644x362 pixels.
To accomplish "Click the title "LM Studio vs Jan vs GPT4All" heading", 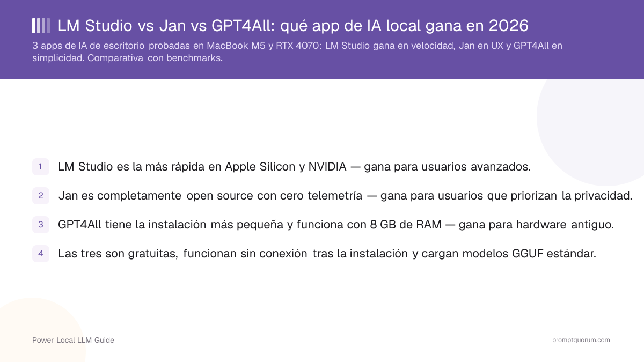I will 293,25.
